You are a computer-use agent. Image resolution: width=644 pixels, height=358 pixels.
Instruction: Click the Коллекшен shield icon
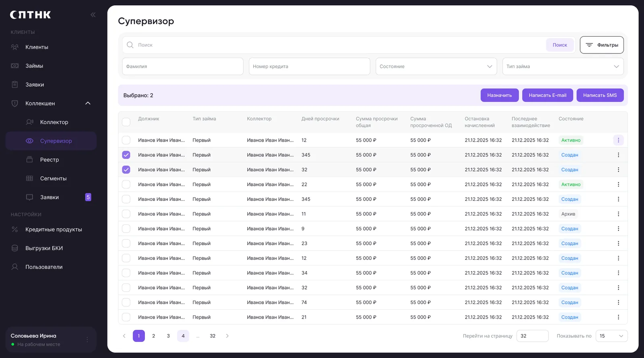[x=15, y=103]
